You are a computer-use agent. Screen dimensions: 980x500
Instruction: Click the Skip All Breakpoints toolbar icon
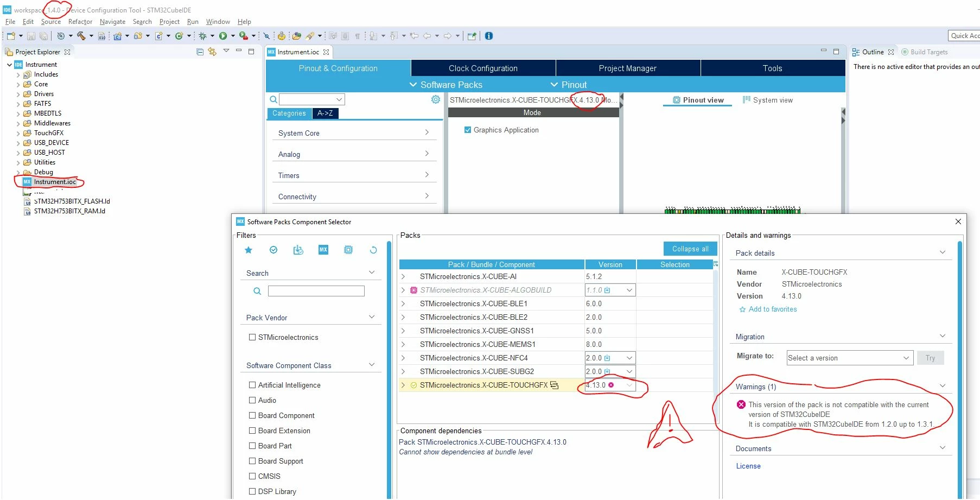[266, 36]
